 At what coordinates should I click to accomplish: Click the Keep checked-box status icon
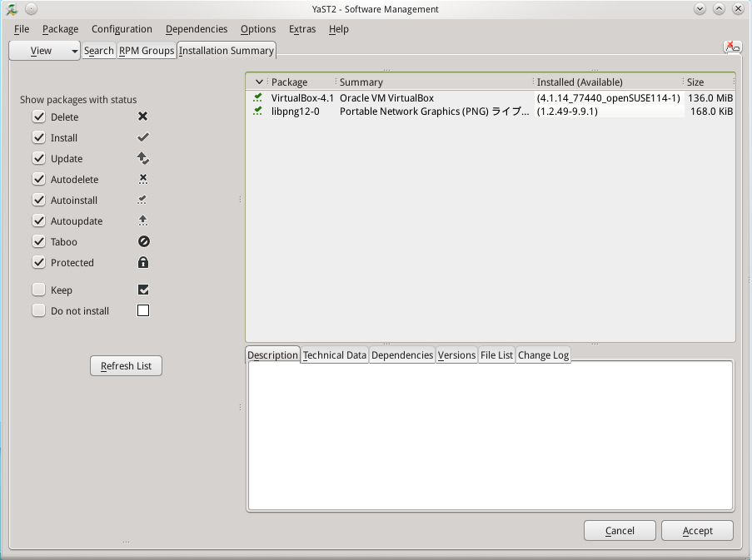pos(143,290)
